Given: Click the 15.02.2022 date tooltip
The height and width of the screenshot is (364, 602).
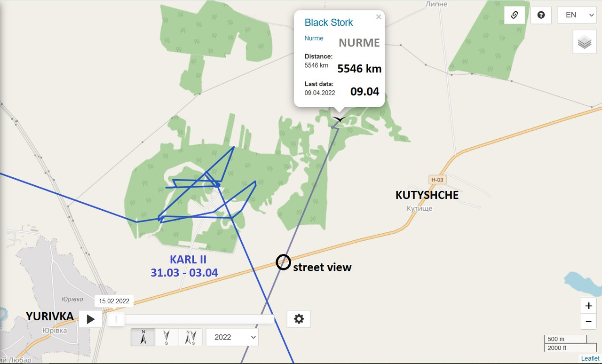Looking at the screenshot, I should click(114, 301).
